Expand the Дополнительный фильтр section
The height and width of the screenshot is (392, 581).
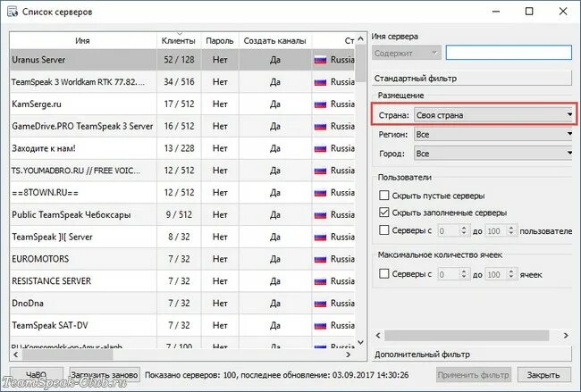click(x=472, y=354)
